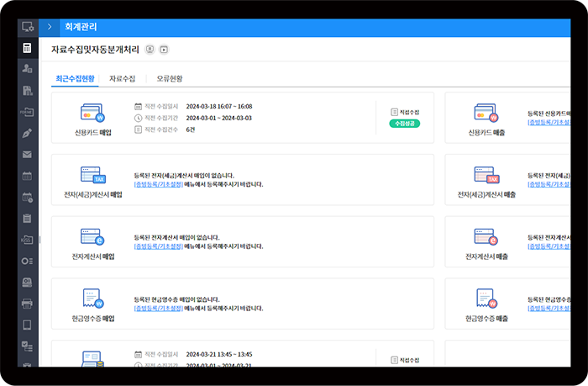Viewport: 588px width, 386px height.
Task: Click the 현금영수증 매출 receipt icon
Action: pos(486,299)
